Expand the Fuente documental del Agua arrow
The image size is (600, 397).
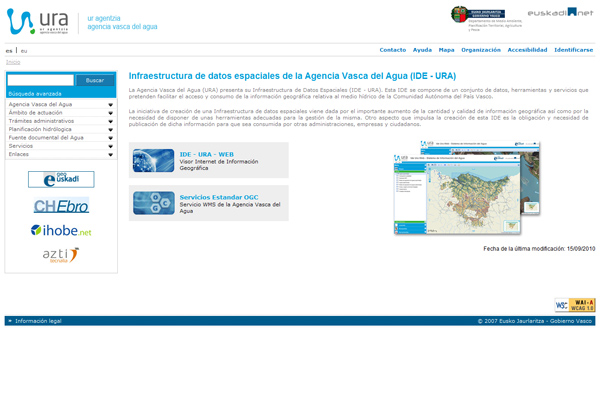[x=111, y=138]
